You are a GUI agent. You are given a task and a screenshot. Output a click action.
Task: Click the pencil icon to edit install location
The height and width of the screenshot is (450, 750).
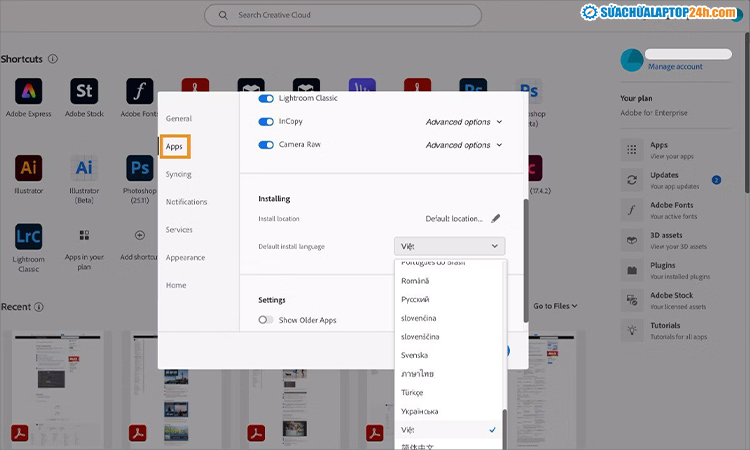495,218
